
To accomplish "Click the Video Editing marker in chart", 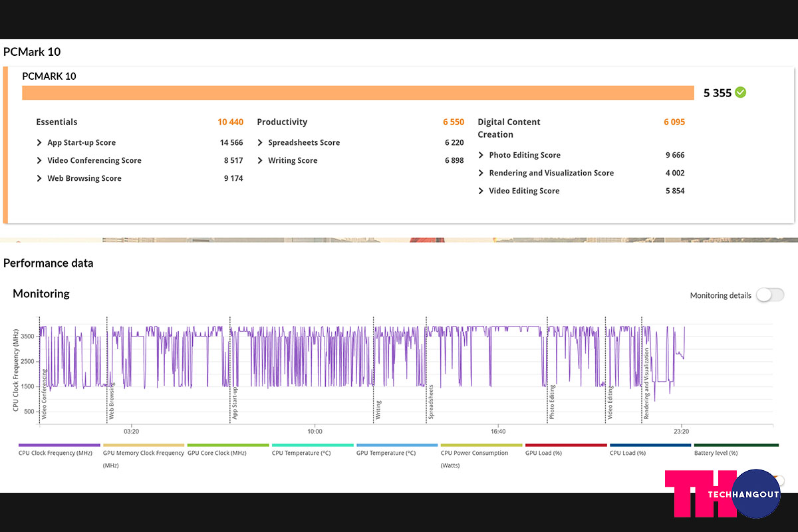I will pos(610,403).
